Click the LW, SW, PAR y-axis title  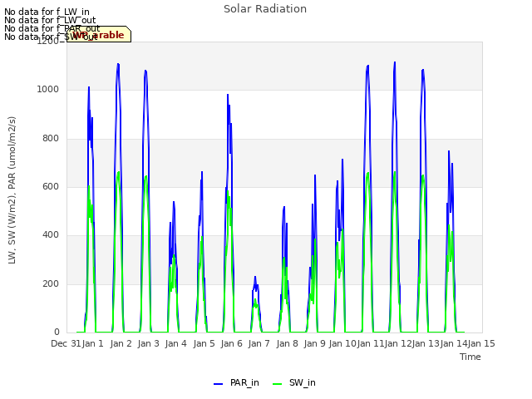click(12, 190)
